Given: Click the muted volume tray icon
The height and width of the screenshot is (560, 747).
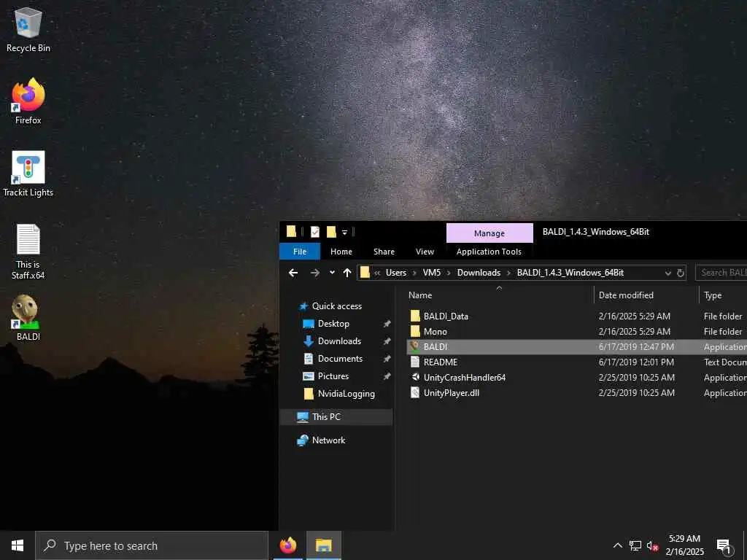Looking at the screenshot, I should pos(653,545).
